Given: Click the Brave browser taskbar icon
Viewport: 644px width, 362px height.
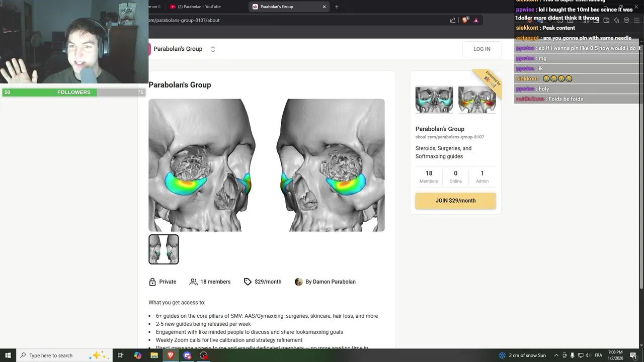Looking at the screenshot, I should [171, 355].
